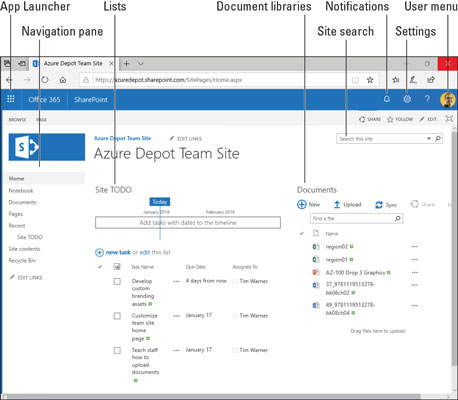The height and width of the screenshot is (400, 458).
Task: Switch to the BROWSE ribbon tab
Action: [x=17, y=119]
